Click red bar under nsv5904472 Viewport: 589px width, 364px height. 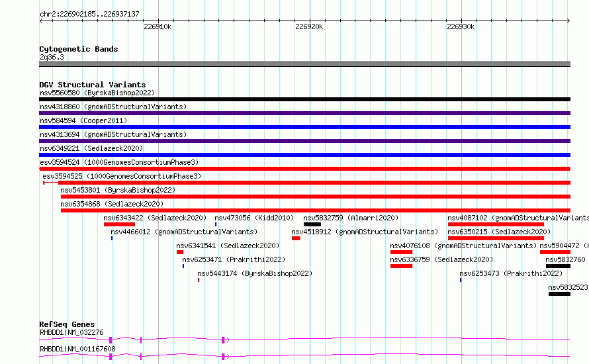pos(555,252)
